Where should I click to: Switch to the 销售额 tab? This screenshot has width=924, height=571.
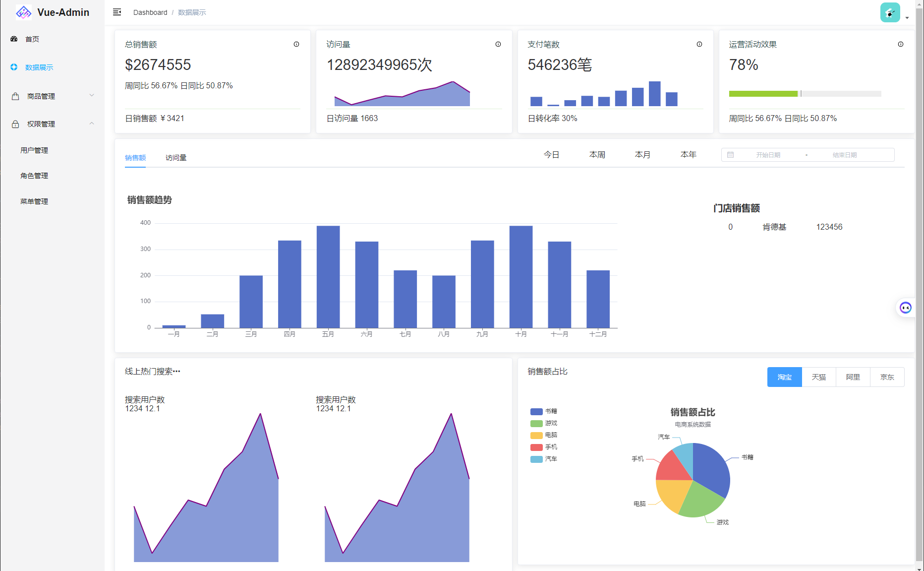coord(135,158)
